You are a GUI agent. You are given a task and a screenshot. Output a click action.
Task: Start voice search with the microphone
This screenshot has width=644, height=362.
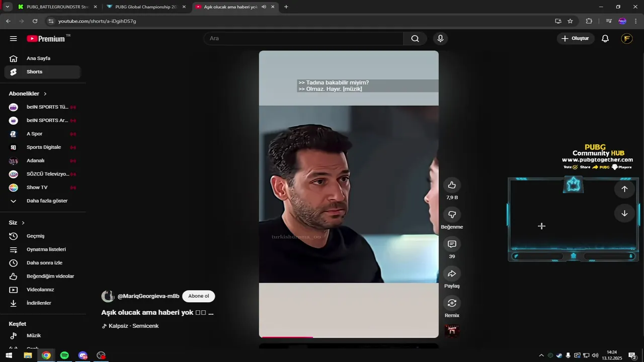pos(440,39)
